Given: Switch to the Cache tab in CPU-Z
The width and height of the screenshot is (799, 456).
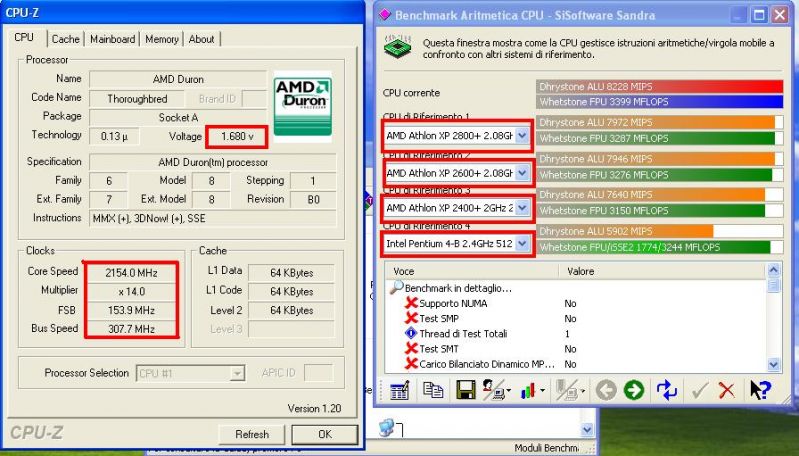Looking at the screenshot, I should [x=65, y=39].
